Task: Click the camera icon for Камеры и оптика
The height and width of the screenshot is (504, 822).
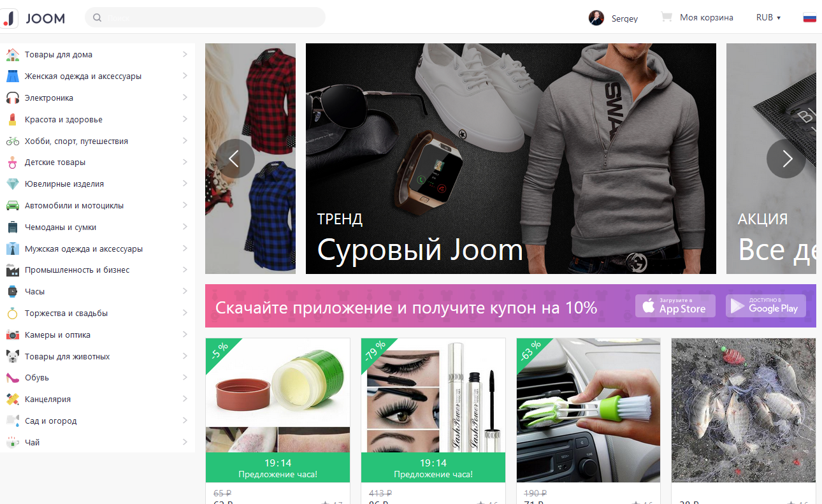Action: 12,335
